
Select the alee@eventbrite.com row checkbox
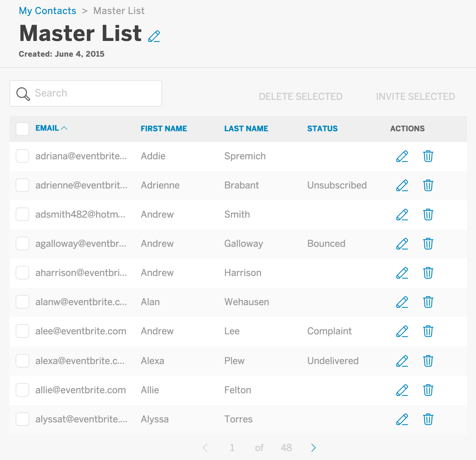22,331
